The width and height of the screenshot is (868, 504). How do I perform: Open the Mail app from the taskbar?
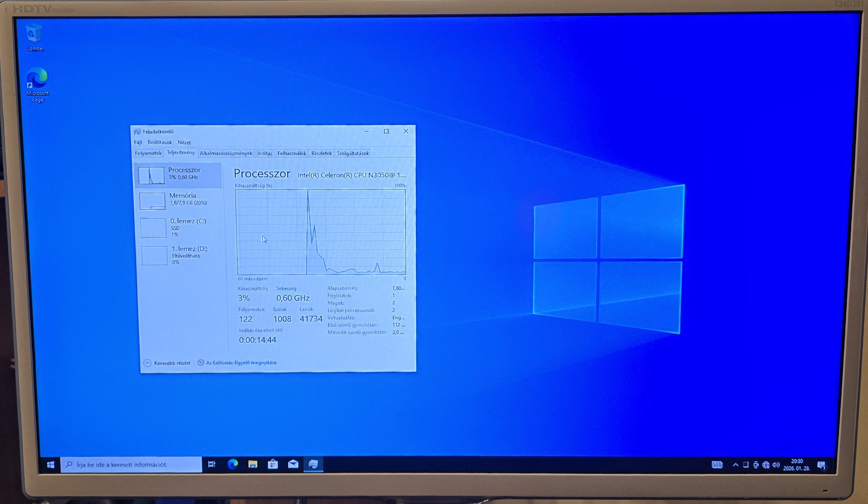293,464
